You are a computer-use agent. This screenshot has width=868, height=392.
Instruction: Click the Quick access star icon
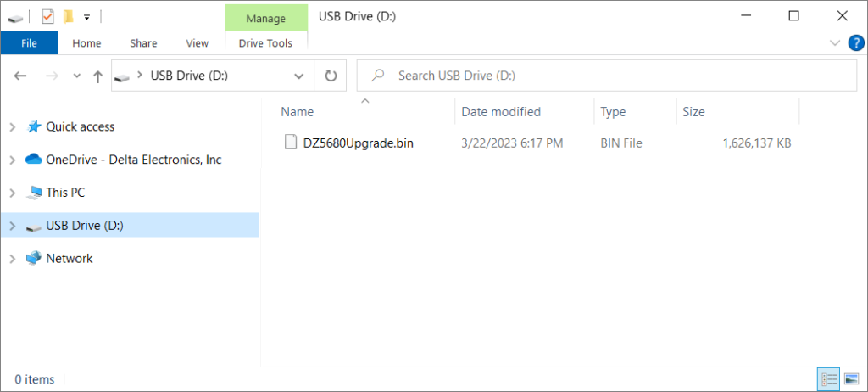pyautogui.click(x=34, y=126)
